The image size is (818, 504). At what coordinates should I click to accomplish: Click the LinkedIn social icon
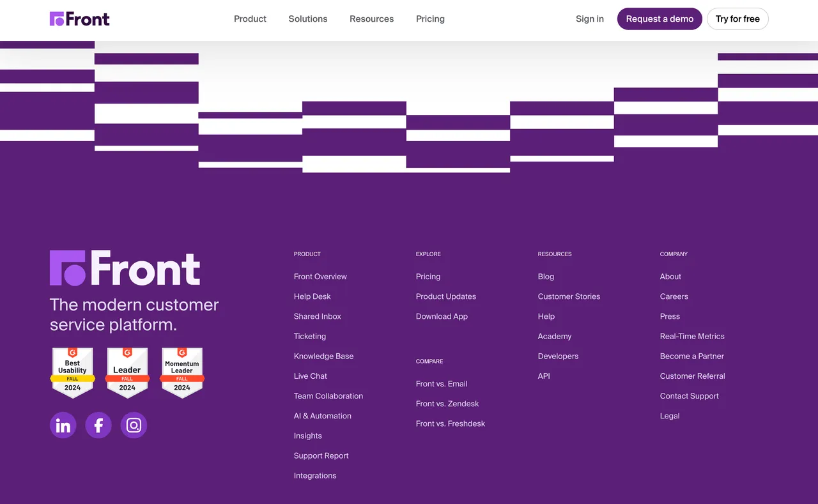[x=63, y=425]
